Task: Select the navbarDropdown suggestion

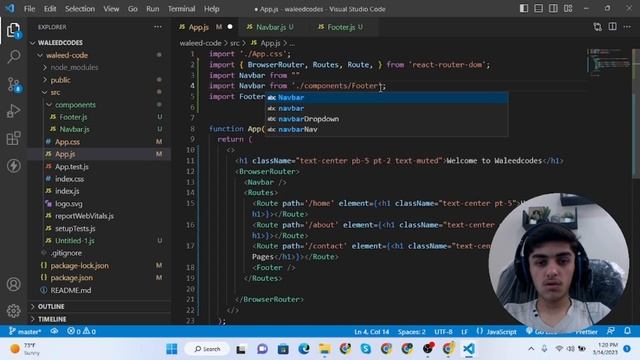Action: coord(387,119)
